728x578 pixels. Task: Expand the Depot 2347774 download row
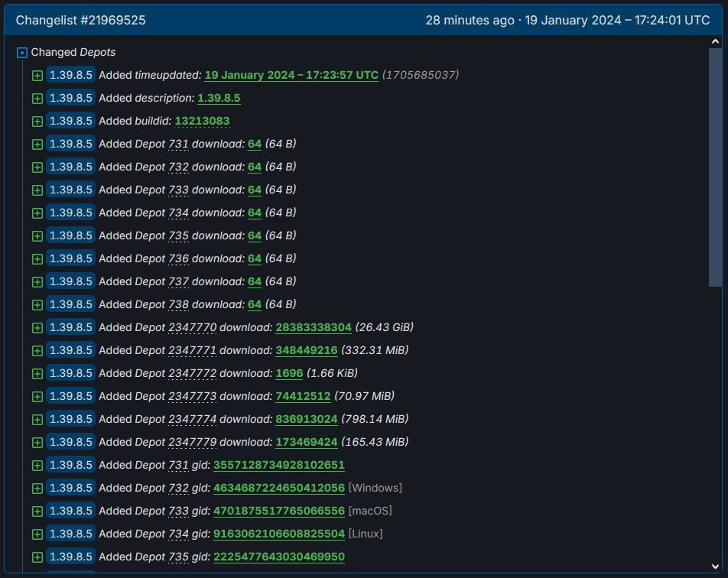(37, 419)
